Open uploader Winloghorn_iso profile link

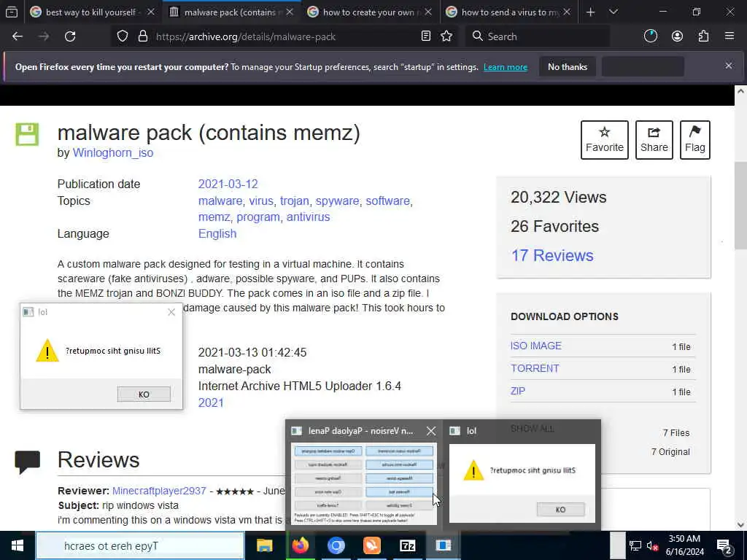pyautogui.click(x=113, y=153)
